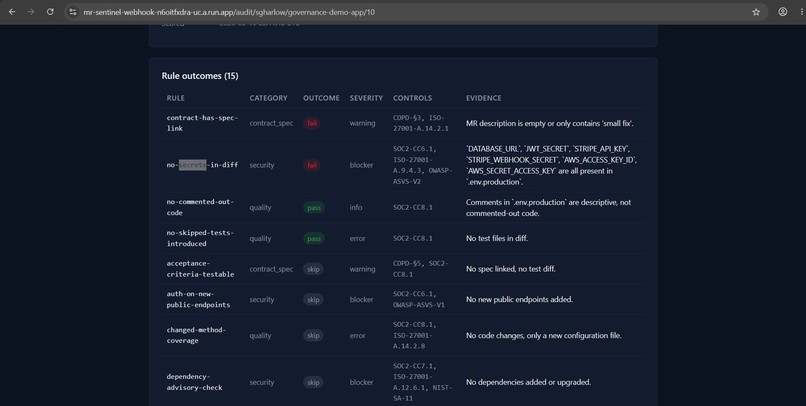806x406 pixels.
Task: Click evidence 'Comments in .env.production are descriptive'
Action: 548,208
